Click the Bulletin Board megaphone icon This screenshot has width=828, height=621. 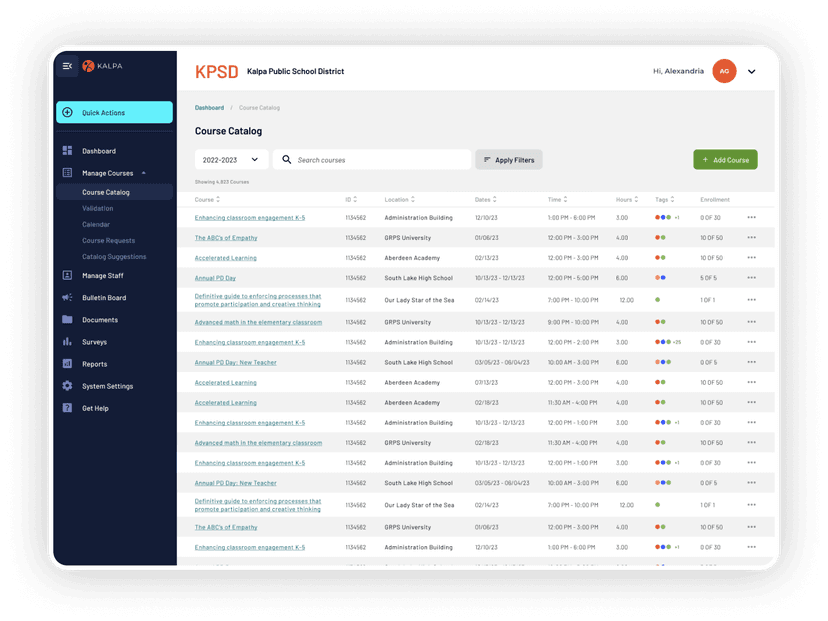pos(67,297)
